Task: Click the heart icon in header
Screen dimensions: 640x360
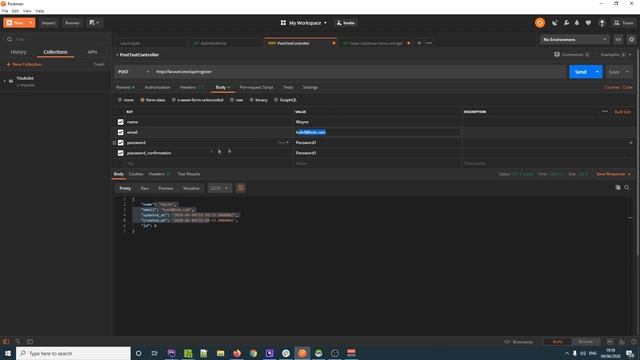Action: (588, 23)
